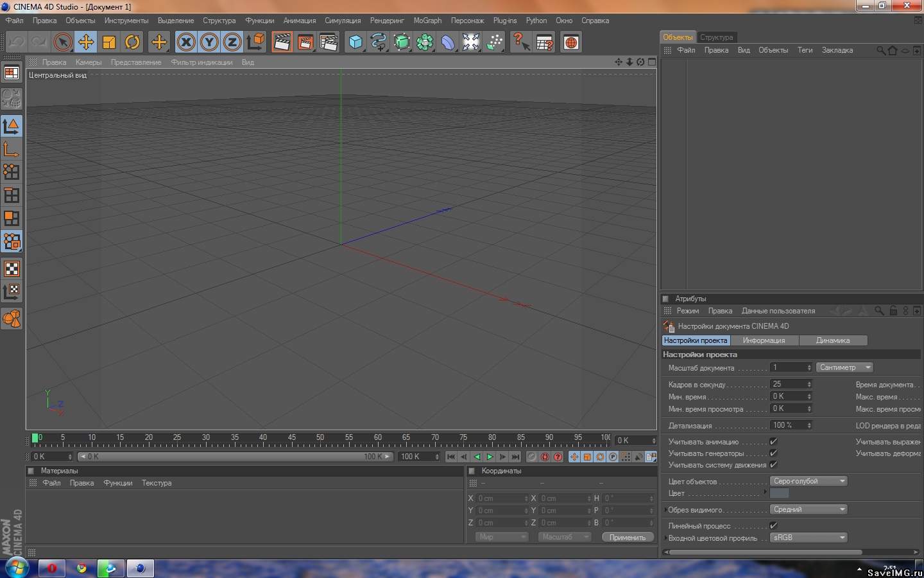Select the Object Axis mode icon
Screen dimensions: 924x578
12,149
